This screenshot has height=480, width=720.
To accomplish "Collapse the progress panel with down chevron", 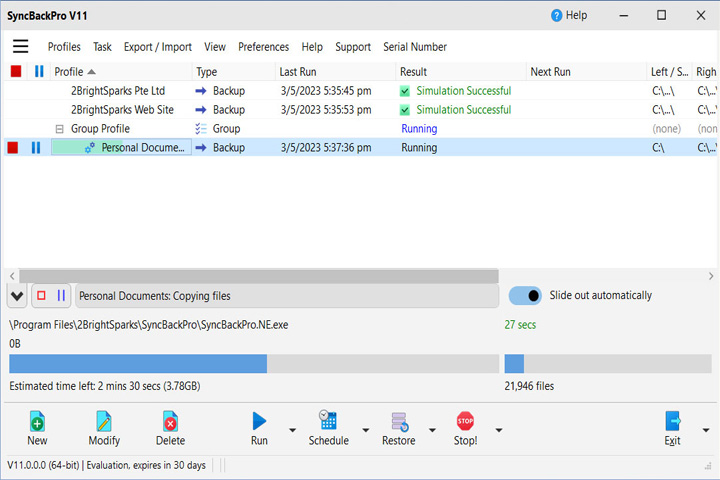I will (17, 296).
